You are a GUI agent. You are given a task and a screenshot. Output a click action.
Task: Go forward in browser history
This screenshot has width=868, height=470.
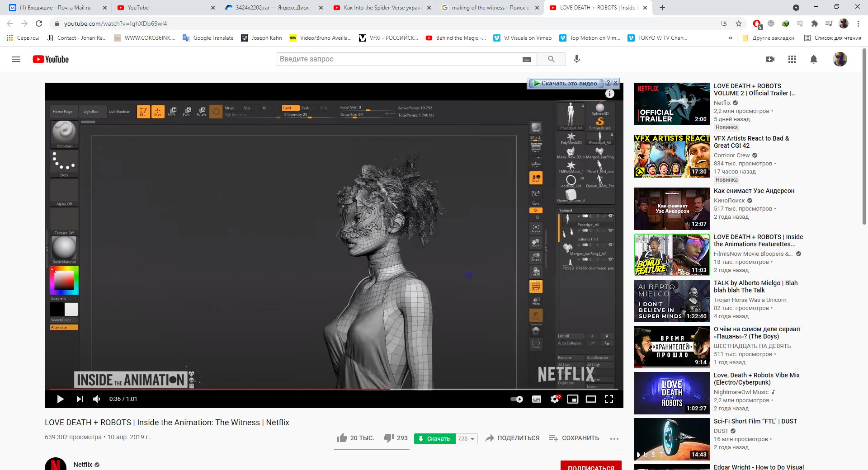24,23
